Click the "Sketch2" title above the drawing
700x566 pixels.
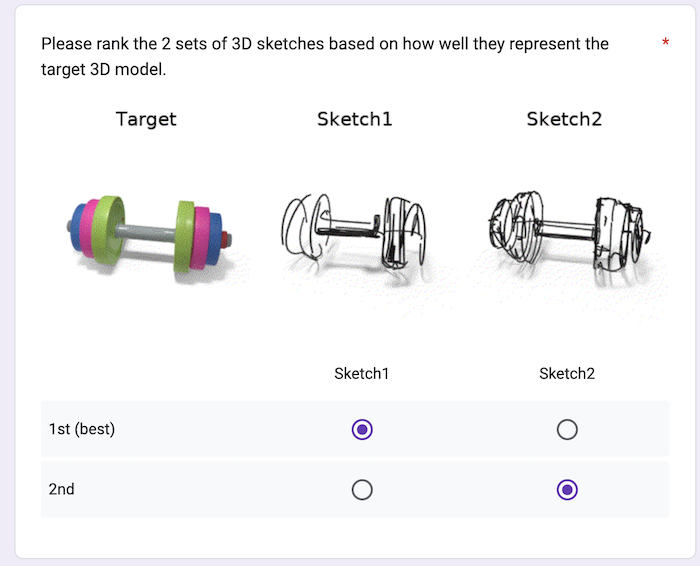pos(565,119)
